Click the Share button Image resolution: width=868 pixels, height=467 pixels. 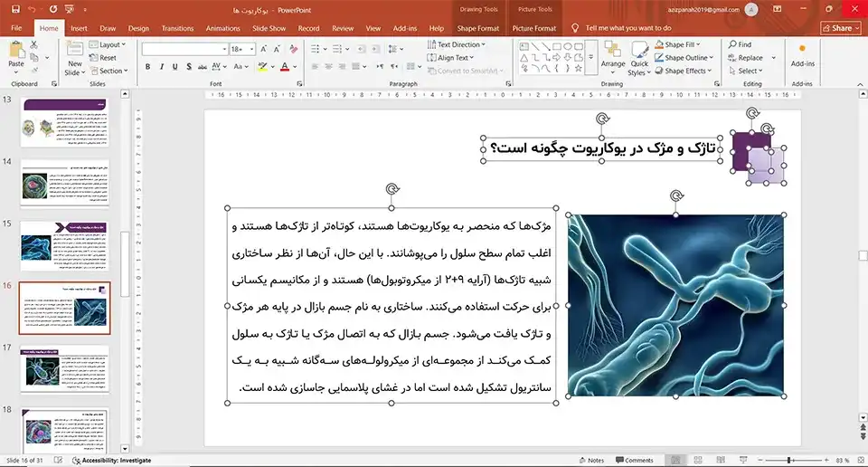pos(841,28)
